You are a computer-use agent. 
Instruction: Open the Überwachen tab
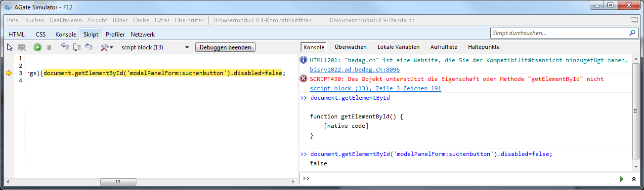(x=350, y=47)
